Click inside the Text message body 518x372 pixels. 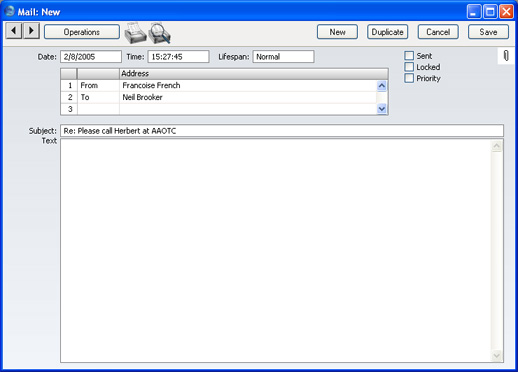pos(276,251)
